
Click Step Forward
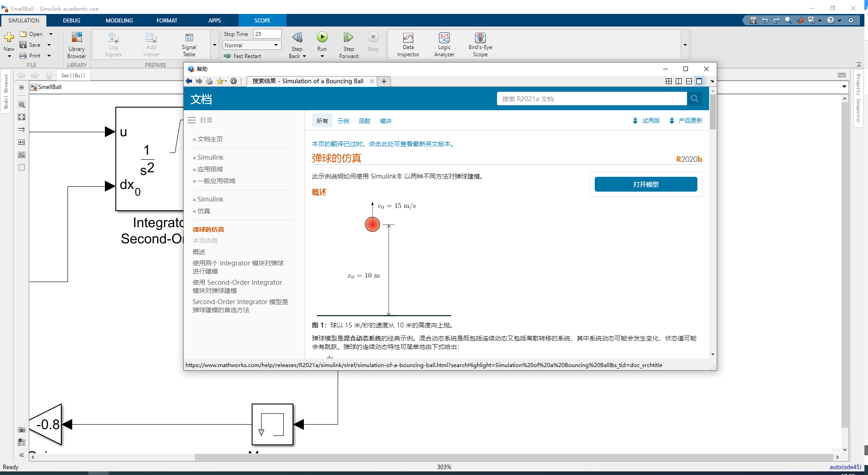(348, 45)
